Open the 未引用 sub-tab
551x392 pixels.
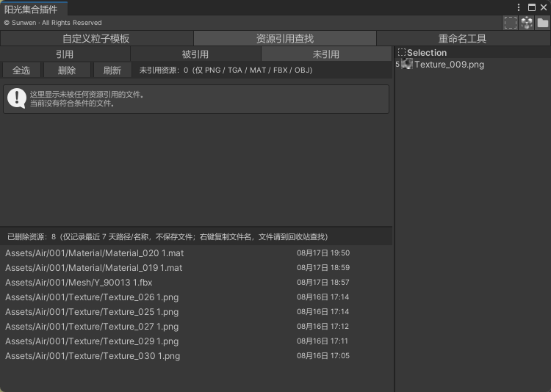(326, 54)
